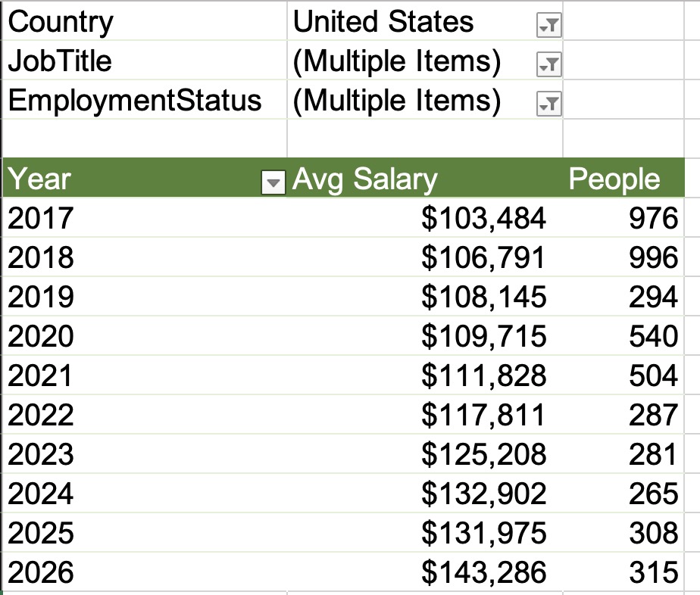Select the 504 people count cell

tap(653, 376)
